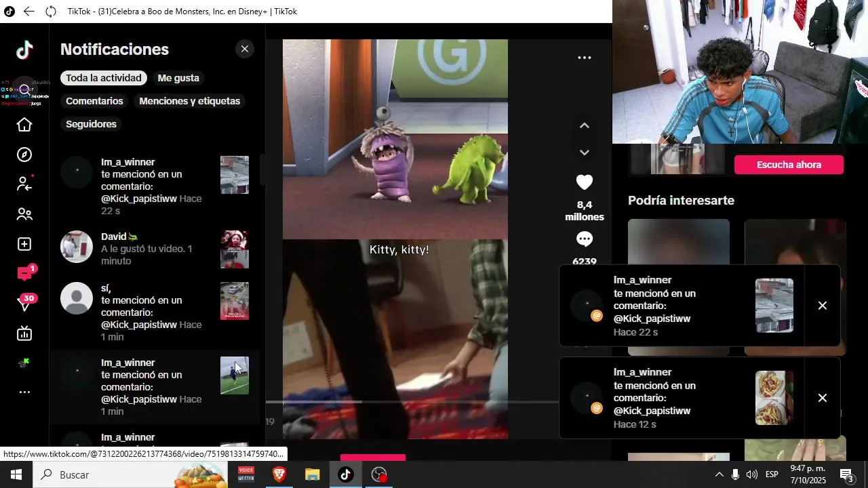
Task: Open the Explore compass icon
Action: pyautogui.click(x=24, y=155)
